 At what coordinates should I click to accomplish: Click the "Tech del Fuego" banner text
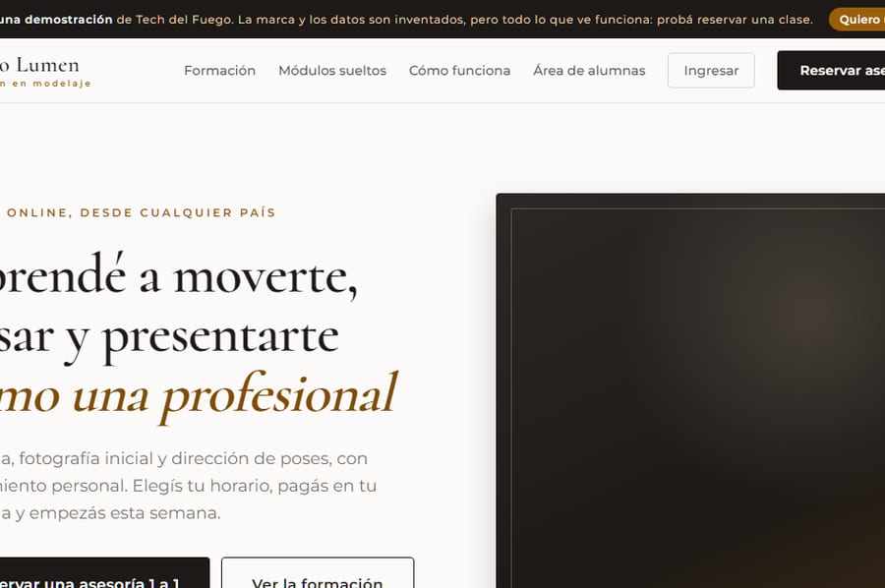coord(184,20)
